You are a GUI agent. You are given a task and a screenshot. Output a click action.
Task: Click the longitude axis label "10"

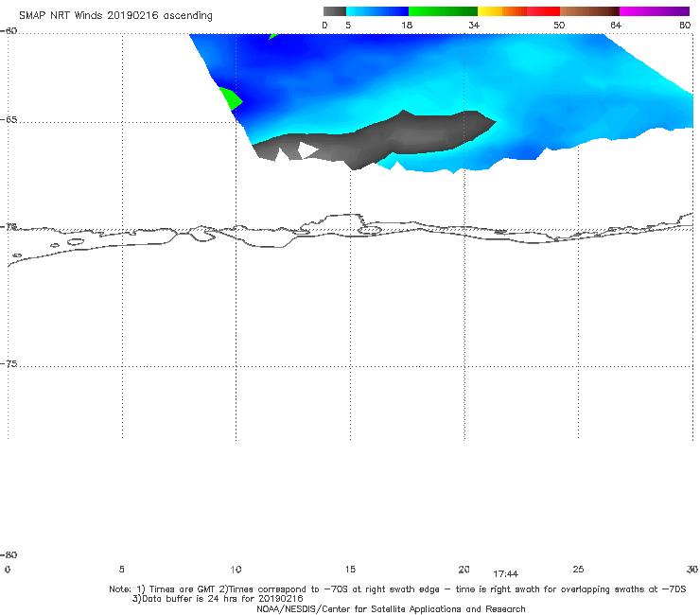(236, 569)
